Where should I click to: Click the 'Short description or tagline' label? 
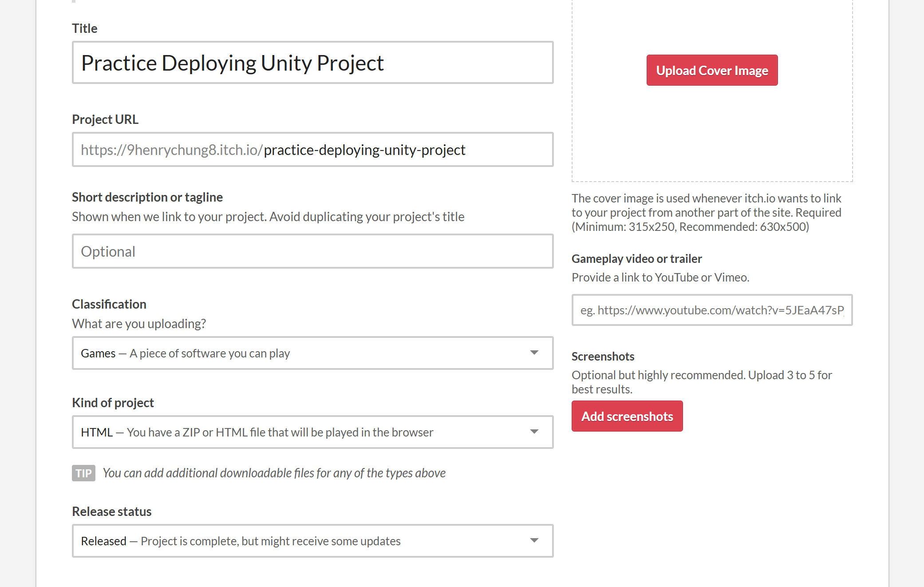click(147, 197)
